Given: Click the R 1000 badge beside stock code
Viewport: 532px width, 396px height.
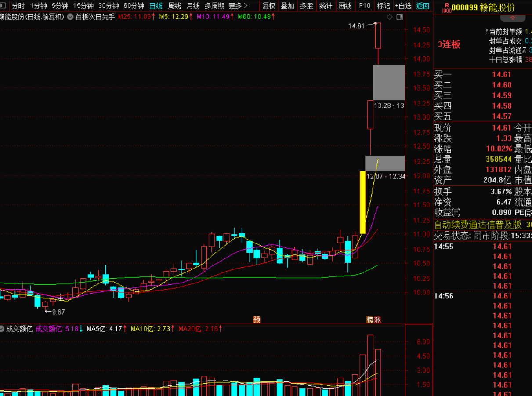Looking at the screenshot, I should point(446,7).
